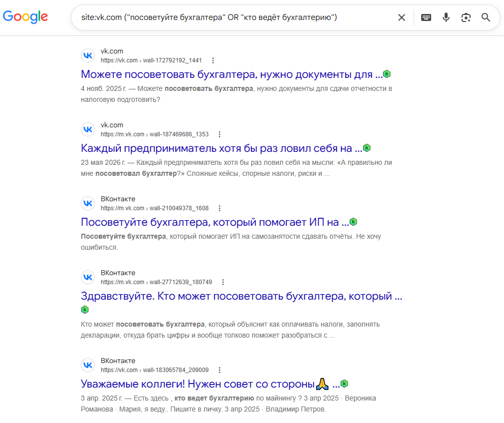The height and width of the screenshot is (423, 504).
Task: Open result 'Каждый предприниматель хотя бы раз'
Action: click(x=222, y=148)
